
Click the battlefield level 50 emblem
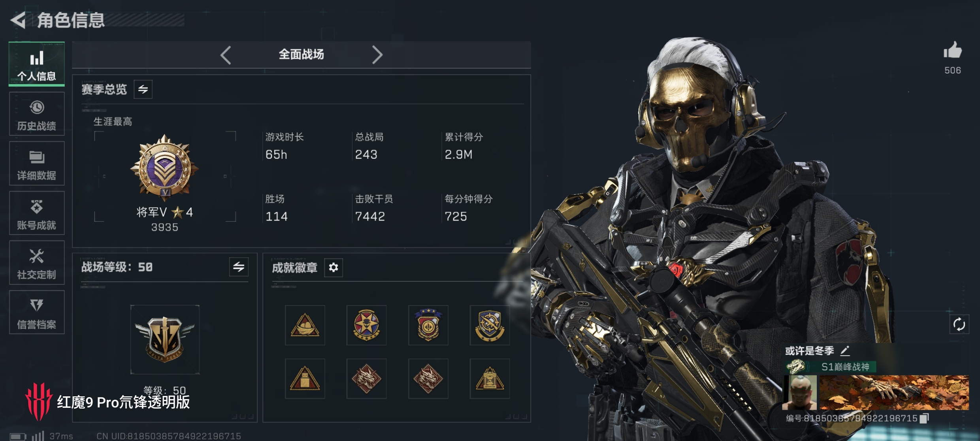[x=165, y=339]
